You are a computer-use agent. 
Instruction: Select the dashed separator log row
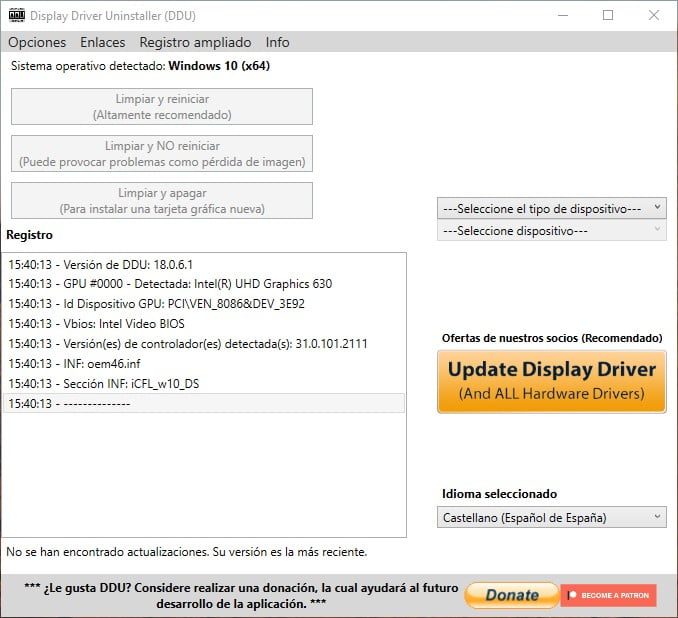tap(204, 403)
